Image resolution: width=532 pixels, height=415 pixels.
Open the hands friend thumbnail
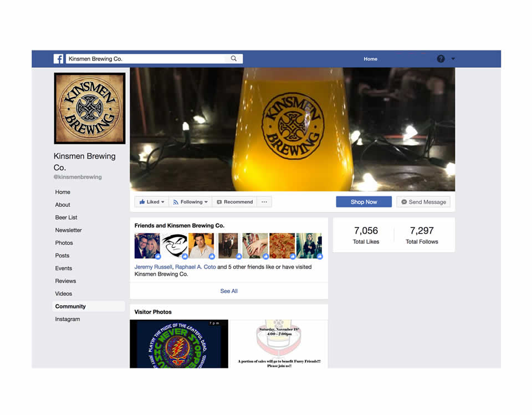255,246
